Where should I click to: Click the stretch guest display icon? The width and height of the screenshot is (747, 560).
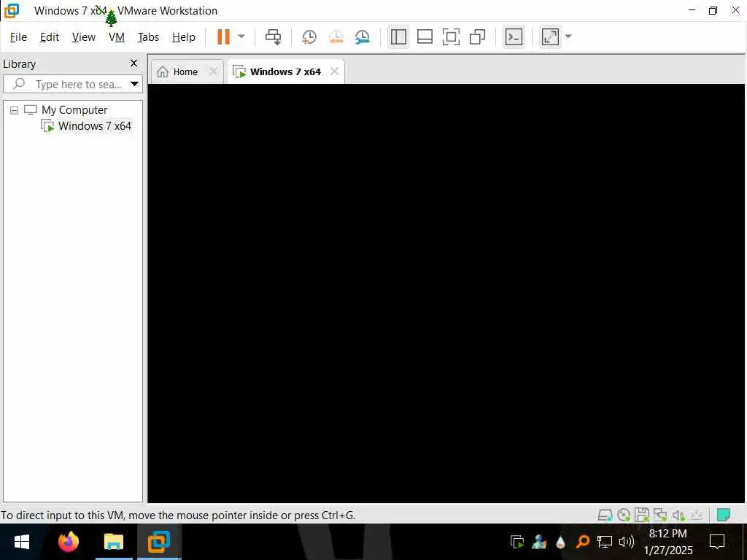pos(550,36)
